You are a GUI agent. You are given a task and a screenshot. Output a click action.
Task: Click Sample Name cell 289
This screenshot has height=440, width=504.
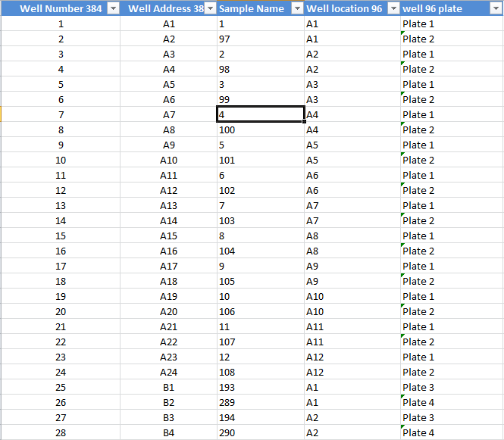coord(261,402)
